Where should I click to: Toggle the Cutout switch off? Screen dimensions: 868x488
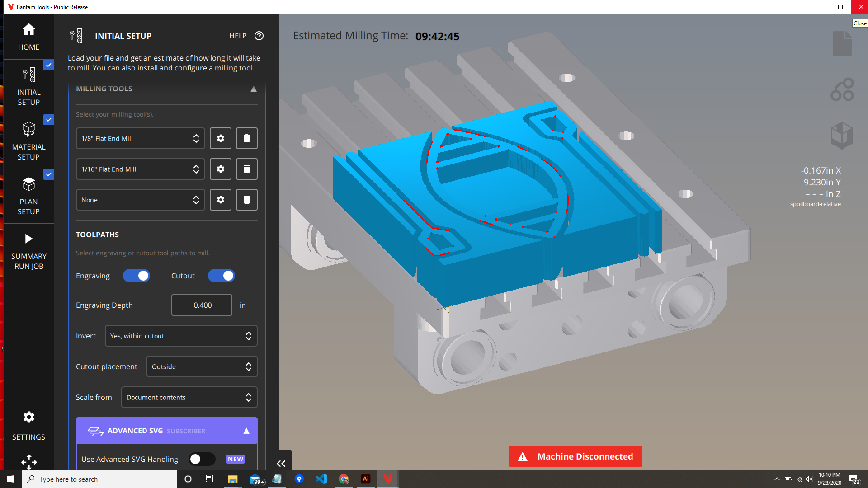222,276
